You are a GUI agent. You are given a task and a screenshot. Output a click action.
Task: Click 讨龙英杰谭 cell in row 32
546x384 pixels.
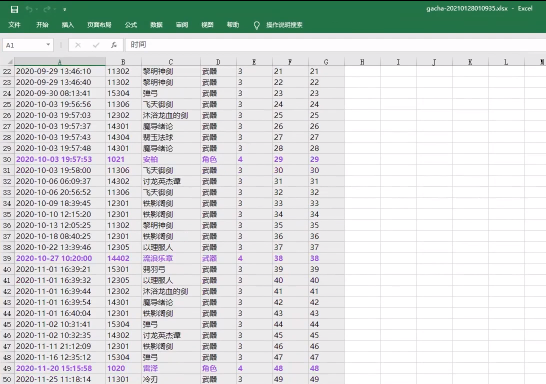(x=171, y=181)
